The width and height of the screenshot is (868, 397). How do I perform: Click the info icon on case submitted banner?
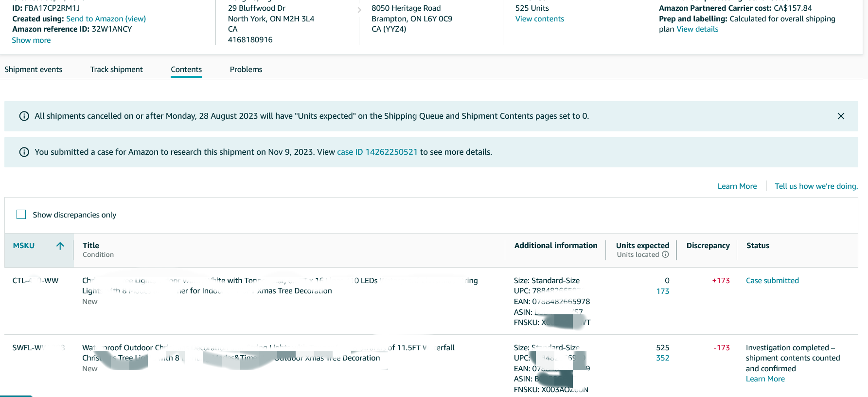[x=24, y=152]
